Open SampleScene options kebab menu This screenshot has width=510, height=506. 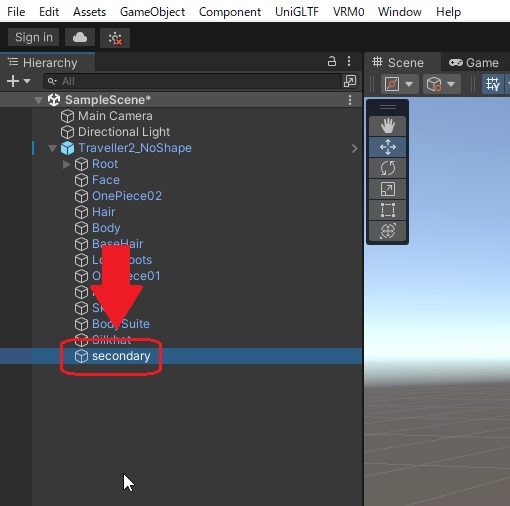point(350,100)
